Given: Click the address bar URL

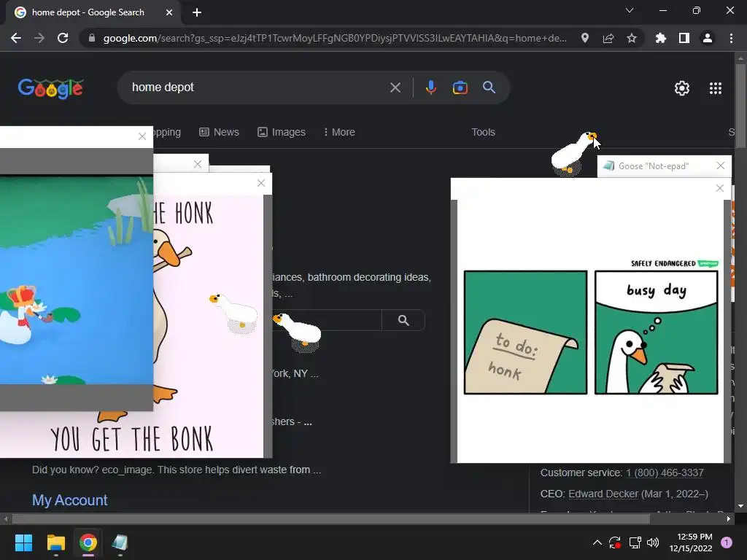Looking at the screenshot, I should [x=335, y=38].
